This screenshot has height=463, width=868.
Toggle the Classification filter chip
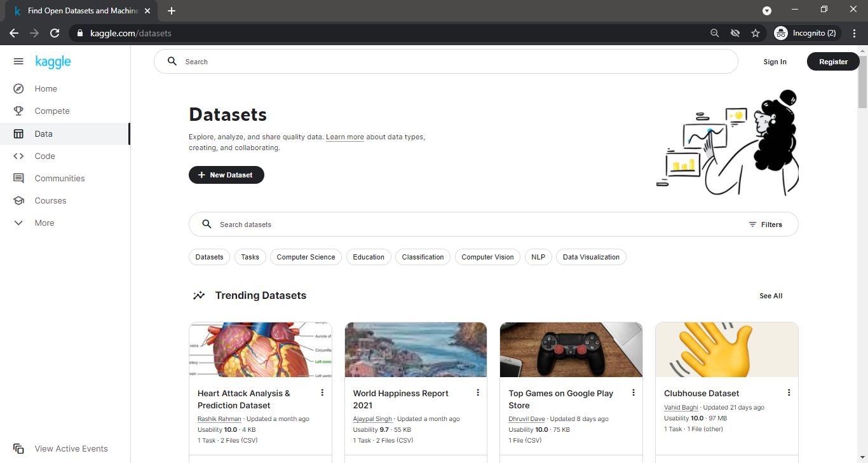[423, 257]
